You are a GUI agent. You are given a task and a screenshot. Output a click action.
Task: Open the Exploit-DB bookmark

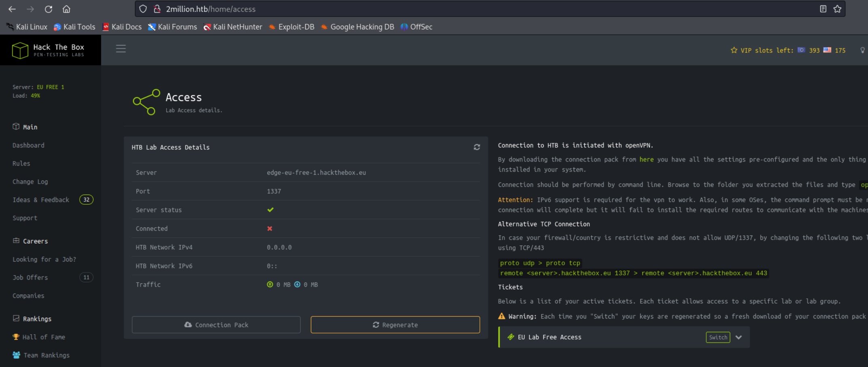291,27
